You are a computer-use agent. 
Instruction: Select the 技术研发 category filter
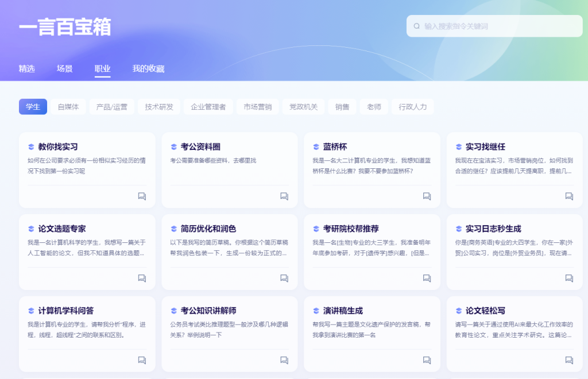(159, 107)
